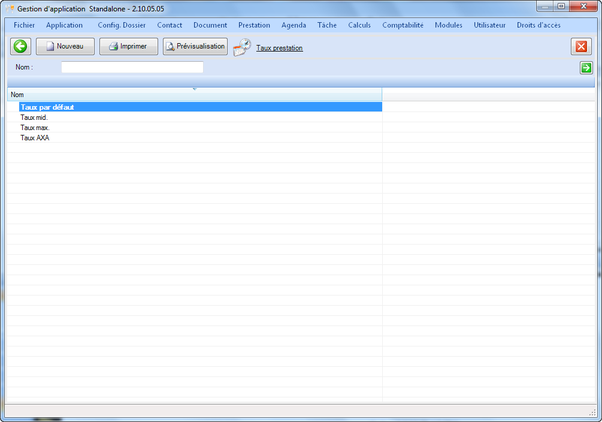Click the green back arrow icon

pyautogui.click(x=20, y=46)
